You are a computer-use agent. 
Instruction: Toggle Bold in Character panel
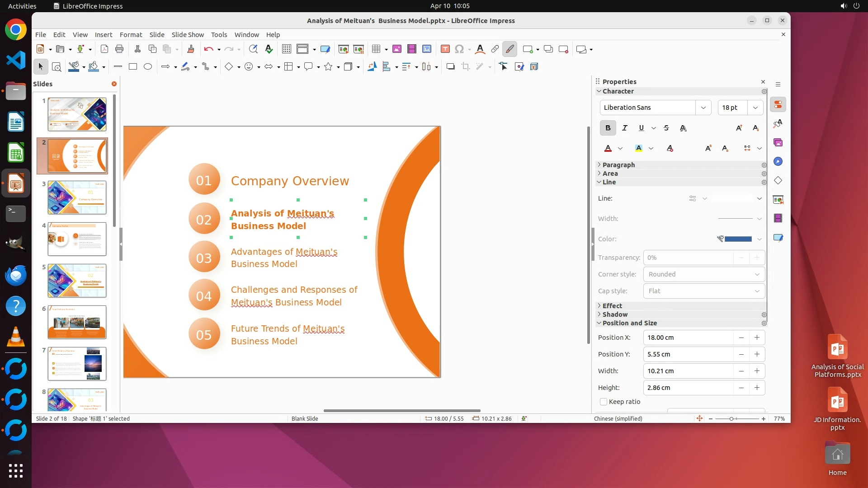point(608,128)
